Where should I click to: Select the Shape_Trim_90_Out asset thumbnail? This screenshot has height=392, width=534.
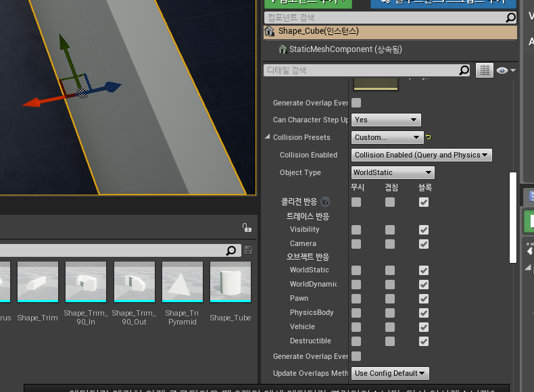pos(135,282)
